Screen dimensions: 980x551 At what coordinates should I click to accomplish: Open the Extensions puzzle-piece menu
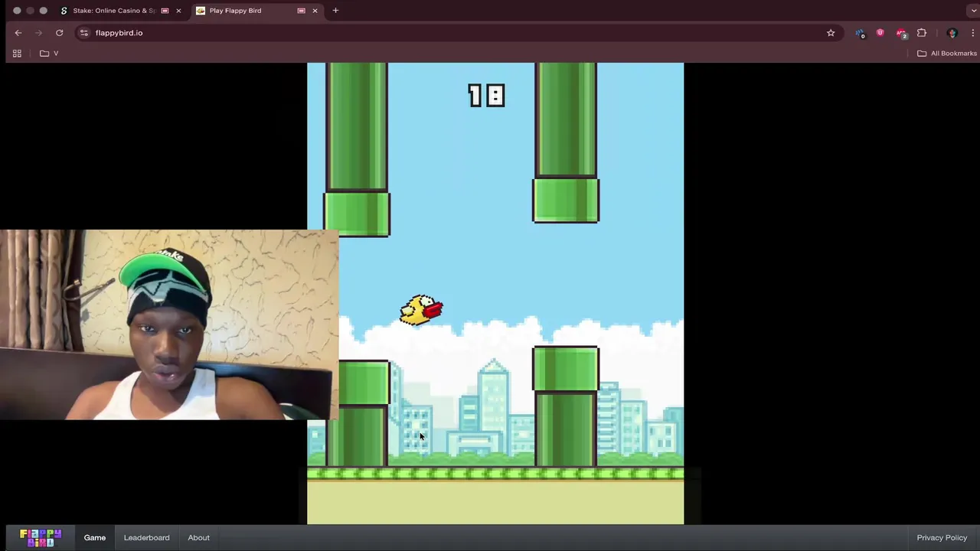[x=922, y=33]
